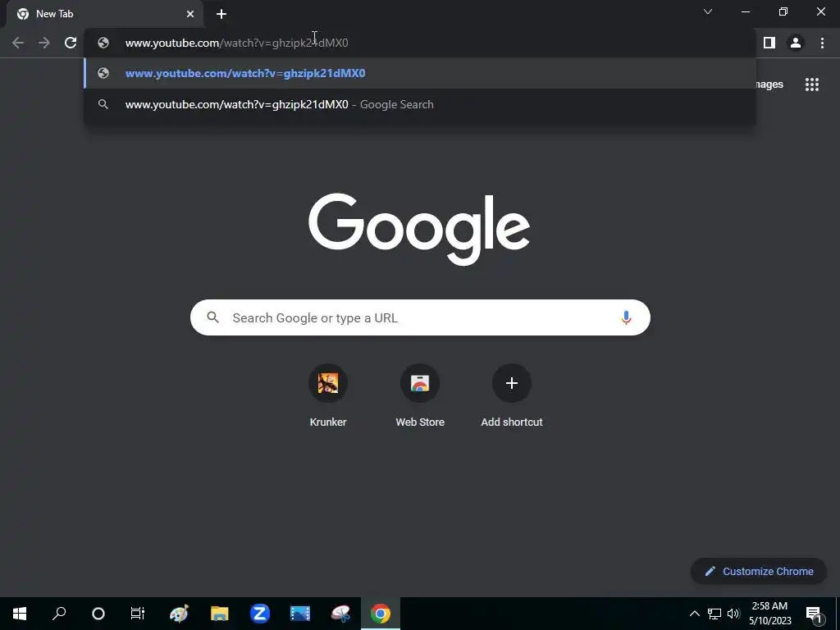Open the Google apps grid

click(x=812, y=84)
